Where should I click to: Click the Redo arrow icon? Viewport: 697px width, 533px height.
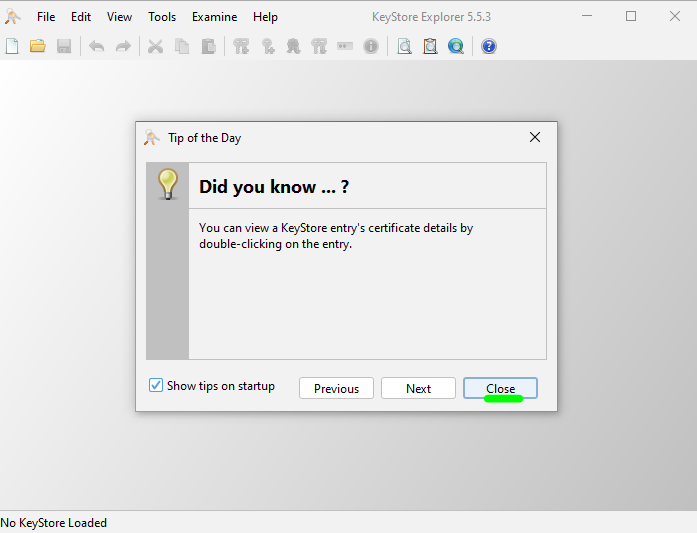[123, 46]
